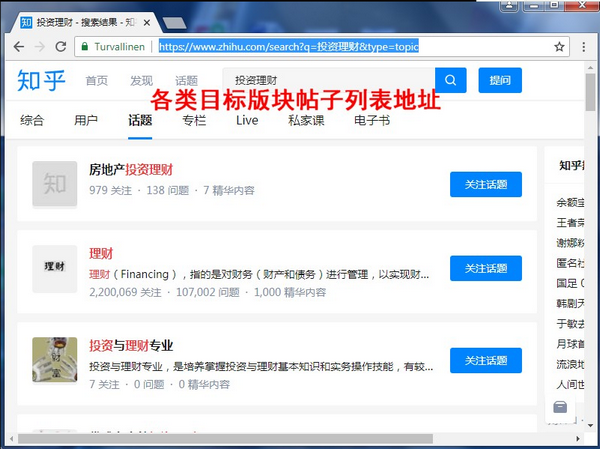The image size is (600, 449).
Task: Click the vertical scrollbar thumb
Action: click(x=590, y=92)
